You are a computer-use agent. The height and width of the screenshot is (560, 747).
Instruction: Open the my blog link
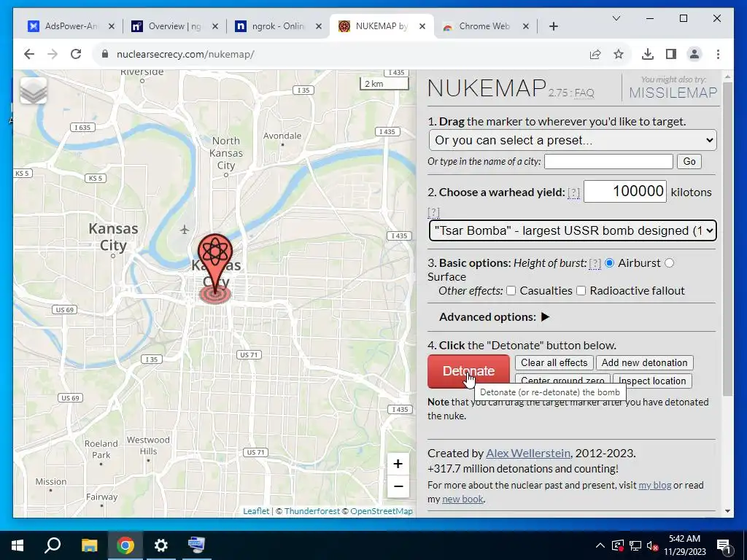click(654, 485)
